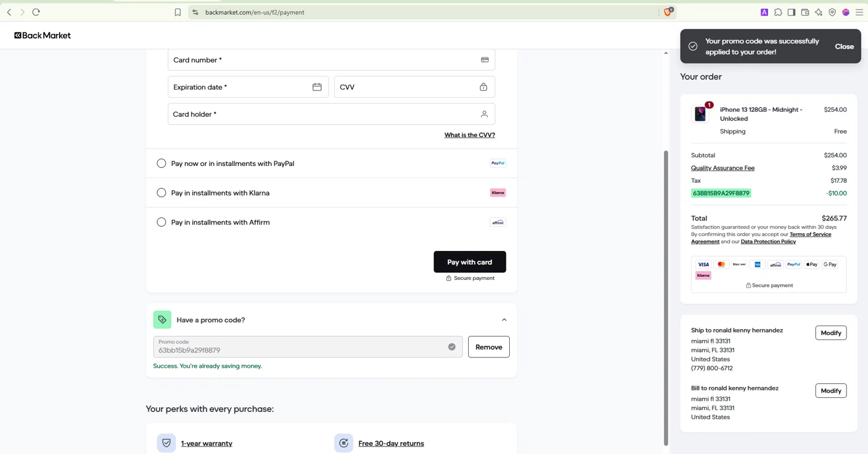Click the Back Market logo
868x454 pixels.
[42, 35]
